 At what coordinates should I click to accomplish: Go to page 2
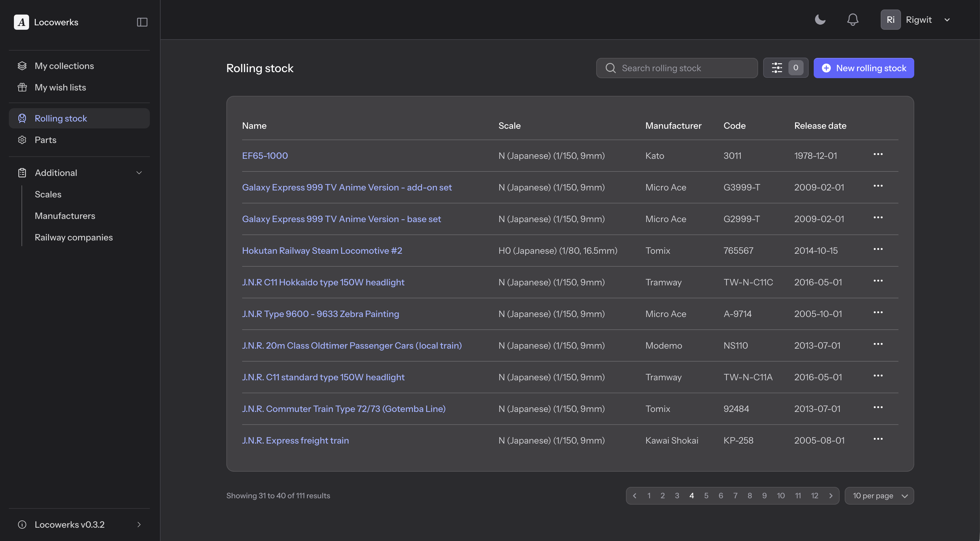point(663,496)
